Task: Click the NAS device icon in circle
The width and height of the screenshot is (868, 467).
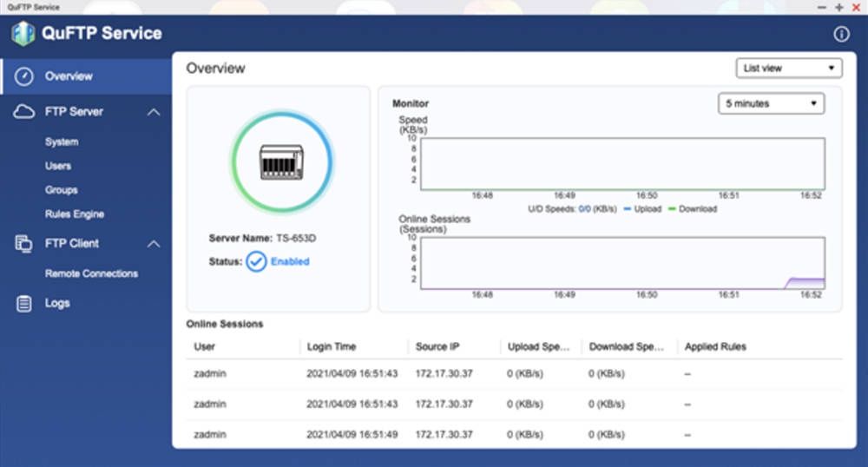Action: coord(282,162)
